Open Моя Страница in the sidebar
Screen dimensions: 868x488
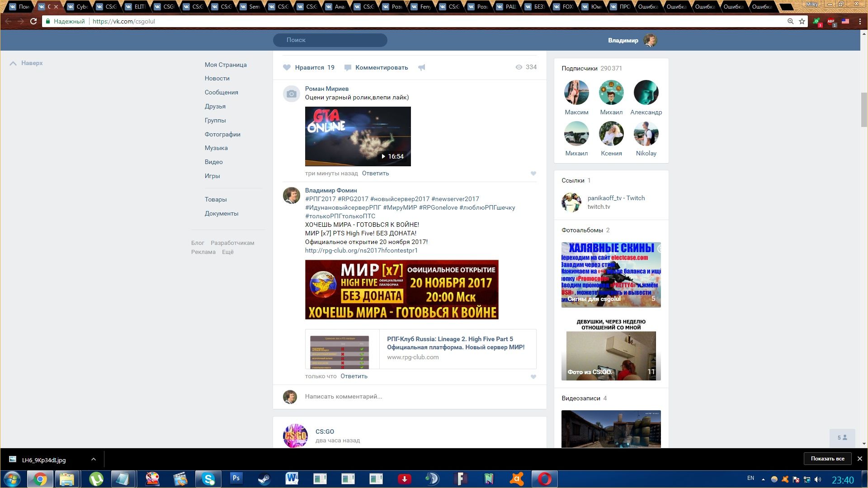point(226,65)
